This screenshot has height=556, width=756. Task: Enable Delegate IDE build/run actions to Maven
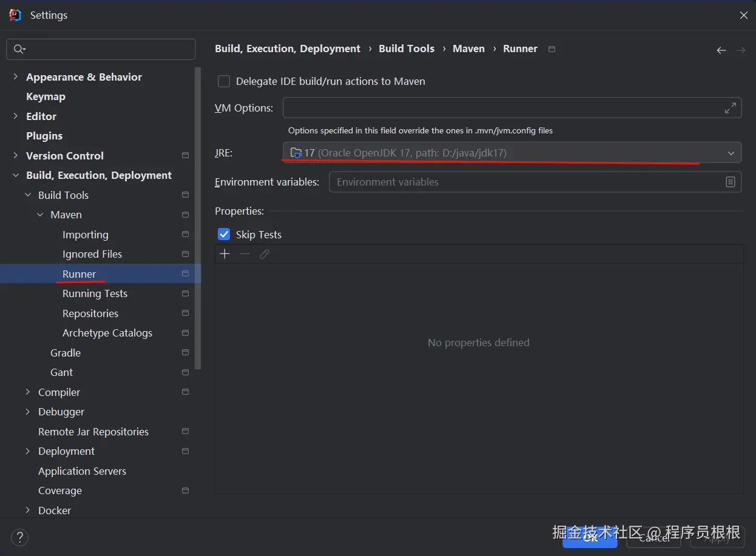224,81
